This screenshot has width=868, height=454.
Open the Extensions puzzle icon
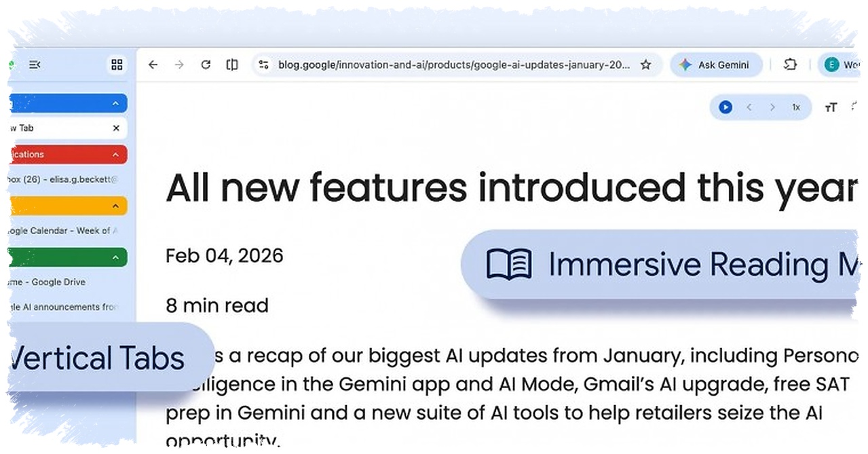point(790,65)
